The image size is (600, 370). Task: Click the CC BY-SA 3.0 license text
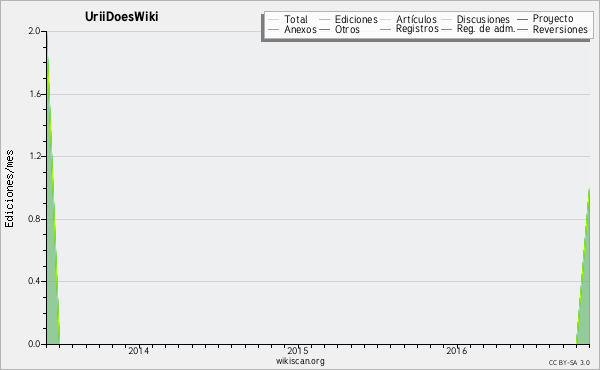point(569,362)
